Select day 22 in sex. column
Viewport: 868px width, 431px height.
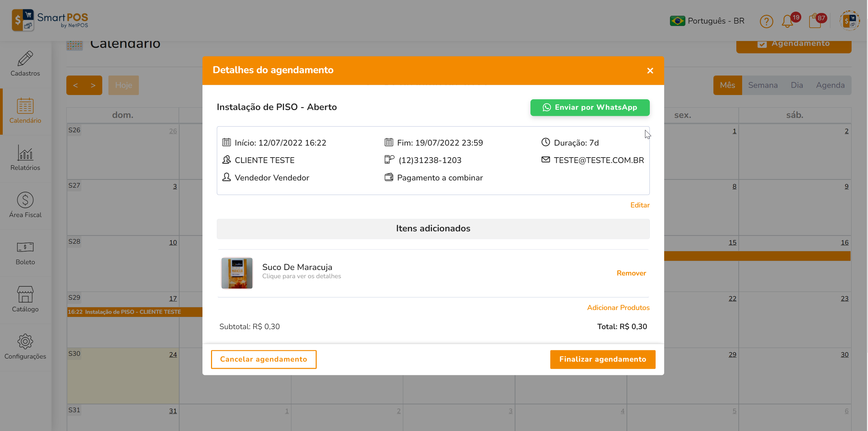coord(732,298)
